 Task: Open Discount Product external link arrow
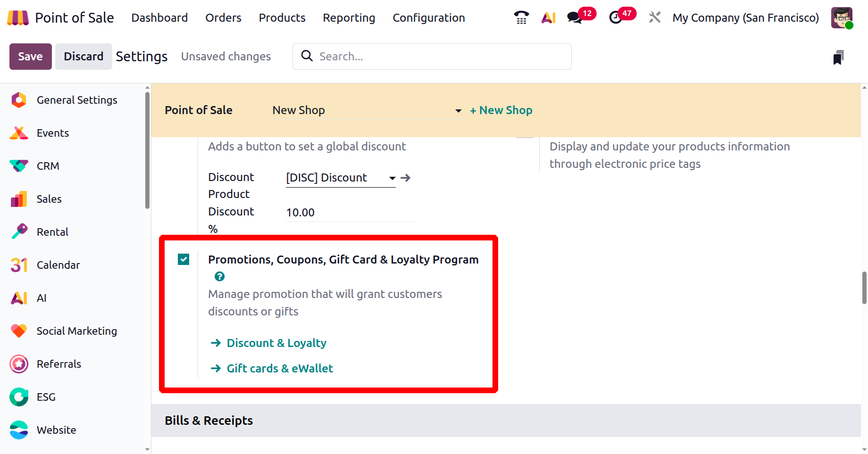click(x=406, y=178)
